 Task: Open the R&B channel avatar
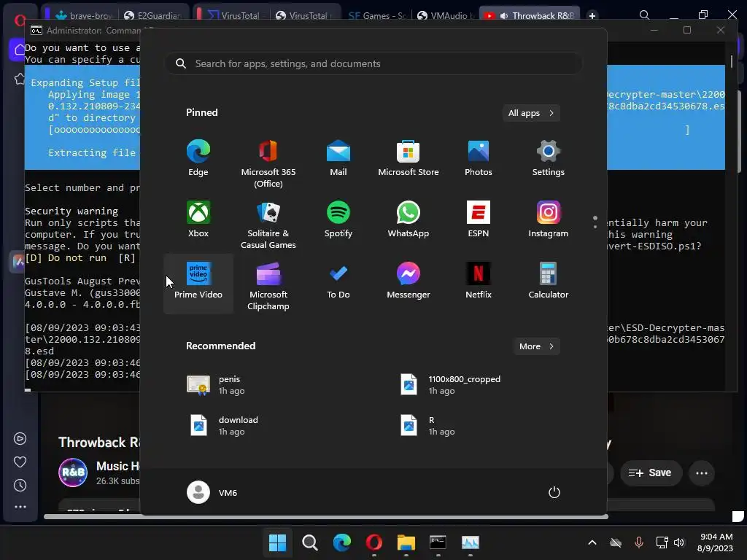tap(73, 472)
